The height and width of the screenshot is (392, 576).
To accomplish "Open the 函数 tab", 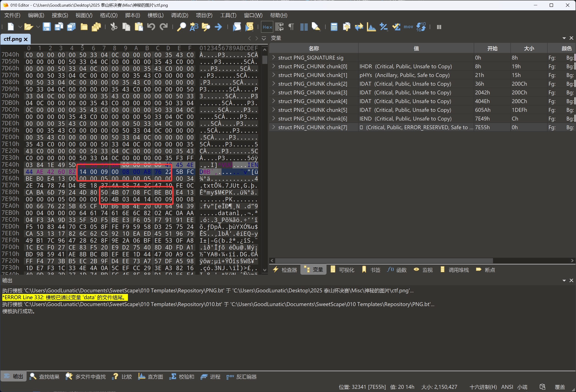I will [x=397, y=270].
